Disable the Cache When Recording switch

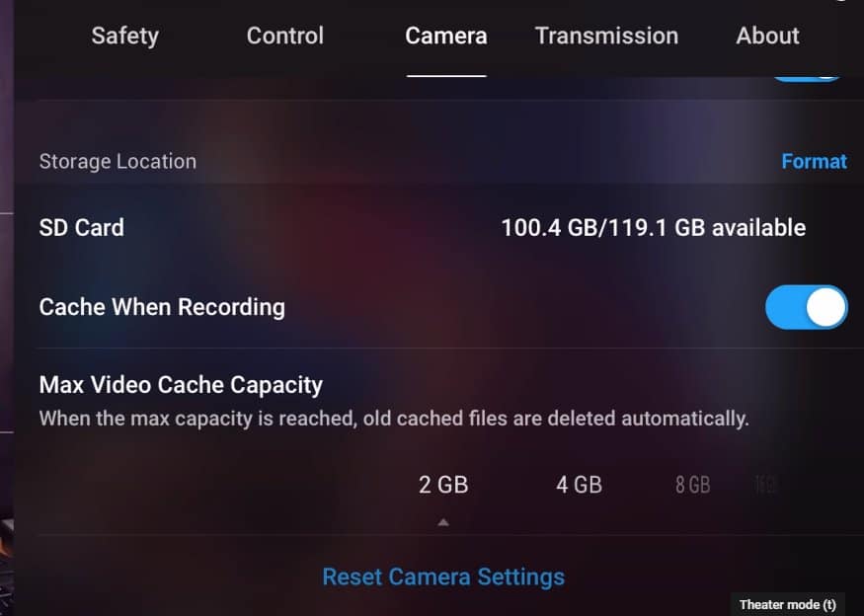(806, 307)
